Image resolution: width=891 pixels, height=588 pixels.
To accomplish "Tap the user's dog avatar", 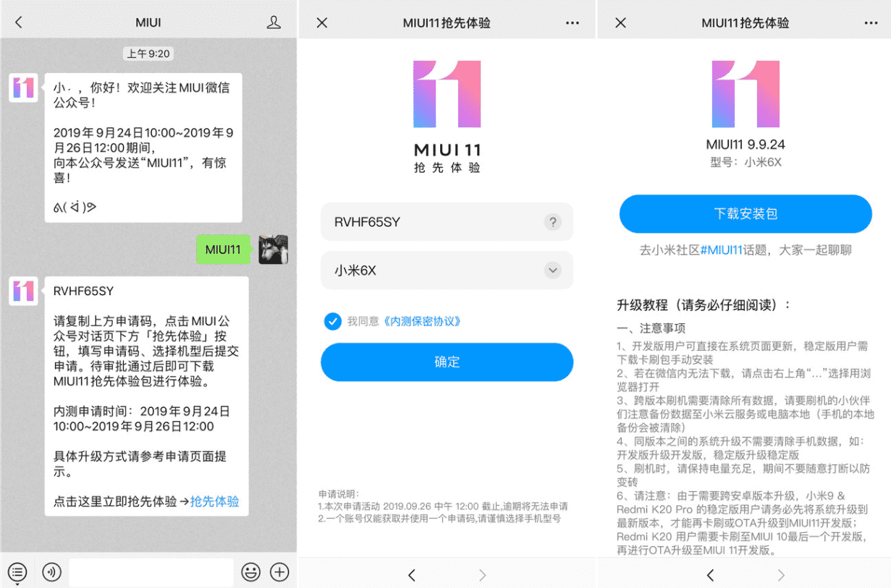I will tap(274, 250).
